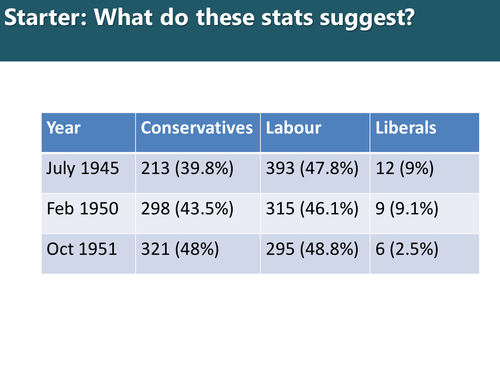Select the cell reading 295 (48.8%)
The height and width of the screenshot is (375, 500).
point(315,254)
